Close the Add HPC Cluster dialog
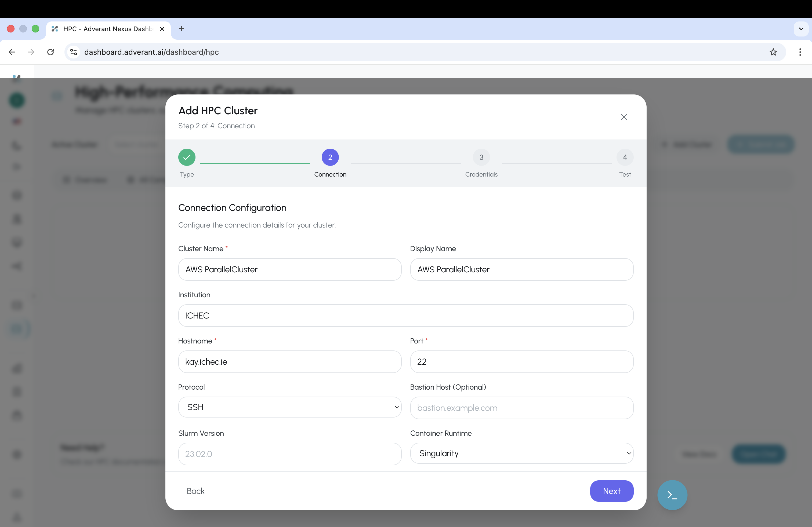Viewport: 812px width, 527px height. click(x=624, y=117)
